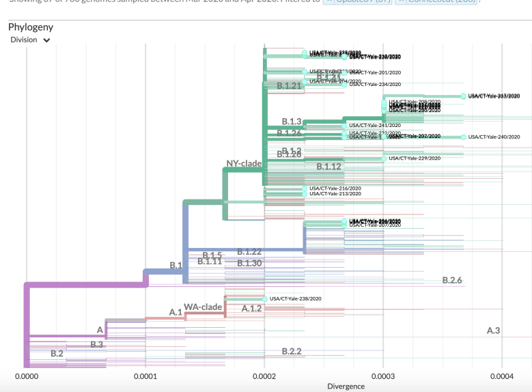
Task: Select the USA/CT-Yale-213/2020 tip node
Action: [305, 194]
